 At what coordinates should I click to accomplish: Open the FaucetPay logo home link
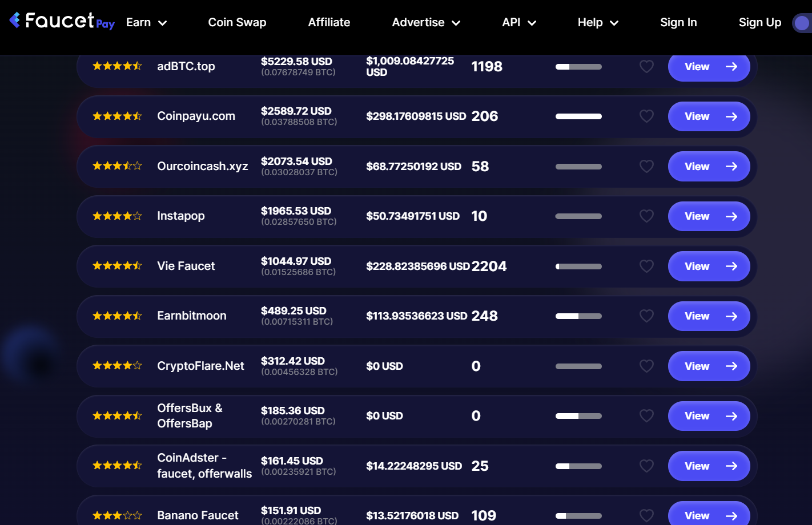(x=62, y=21)
